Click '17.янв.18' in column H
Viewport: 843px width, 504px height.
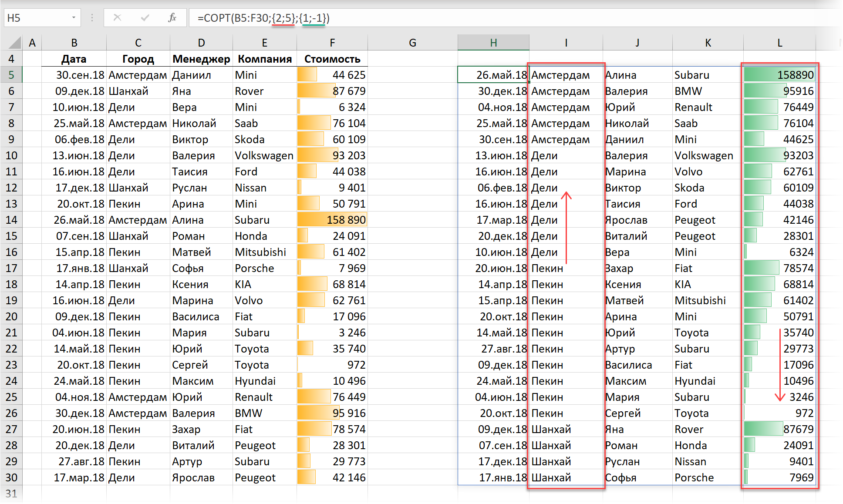[493, 477]
